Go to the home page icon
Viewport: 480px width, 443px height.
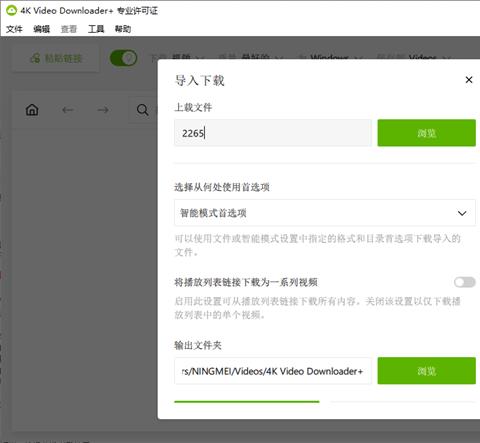point(32,110)
